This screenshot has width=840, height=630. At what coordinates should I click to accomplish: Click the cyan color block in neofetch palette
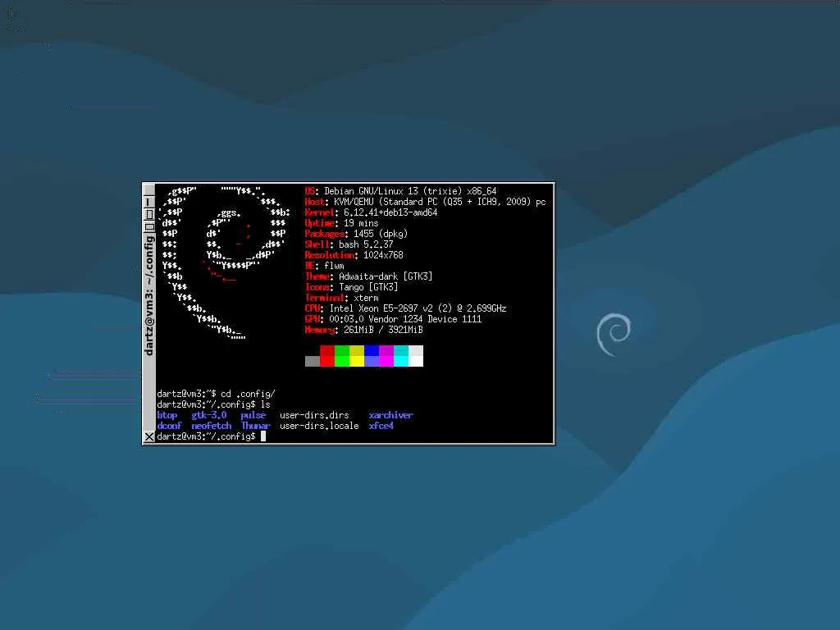tap(401, 356)
